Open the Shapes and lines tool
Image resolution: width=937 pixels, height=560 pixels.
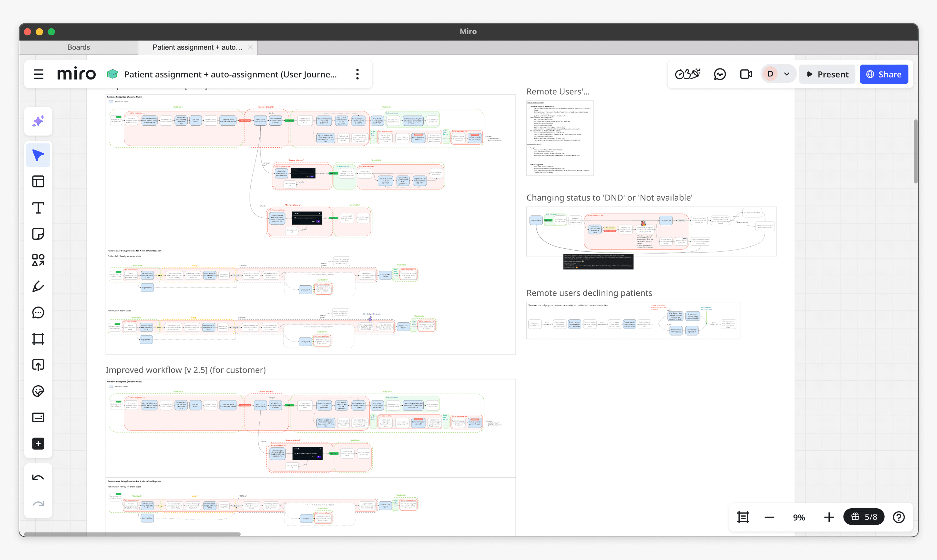coord(38,260)
